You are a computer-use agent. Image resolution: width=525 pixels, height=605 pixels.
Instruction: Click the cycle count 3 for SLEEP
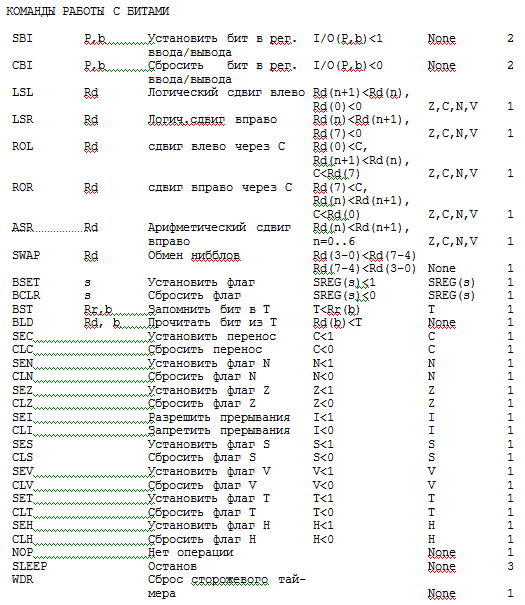click(x=510, y=566)
